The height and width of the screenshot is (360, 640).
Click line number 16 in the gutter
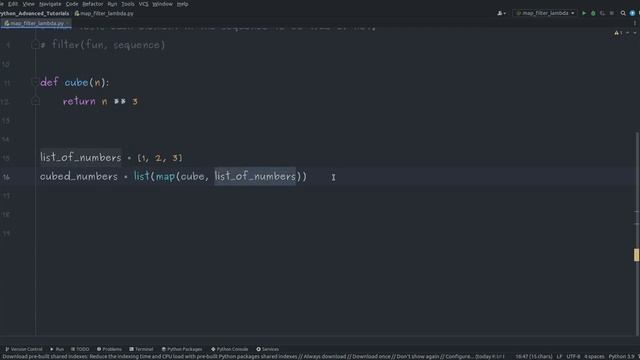click(x=7, y=177)
